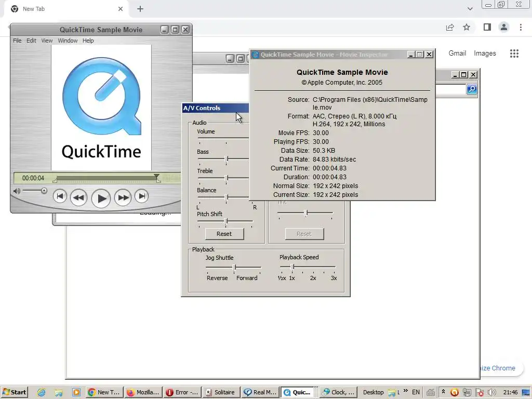Click the playhead marker on QuickTime timeline

click(156, 177)
